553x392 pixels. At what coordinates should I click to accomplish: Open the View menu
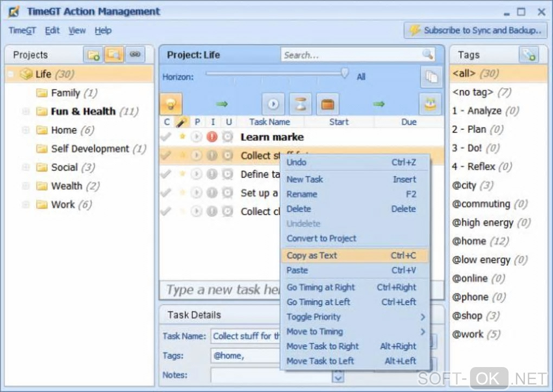[x=77, y=31]
